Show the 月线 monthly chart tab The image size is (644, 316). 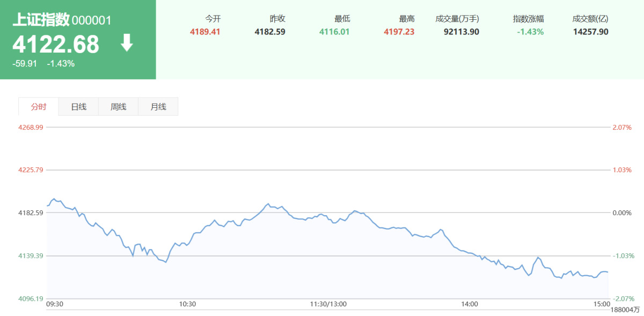pyautogui.click(x=158, y=107)
